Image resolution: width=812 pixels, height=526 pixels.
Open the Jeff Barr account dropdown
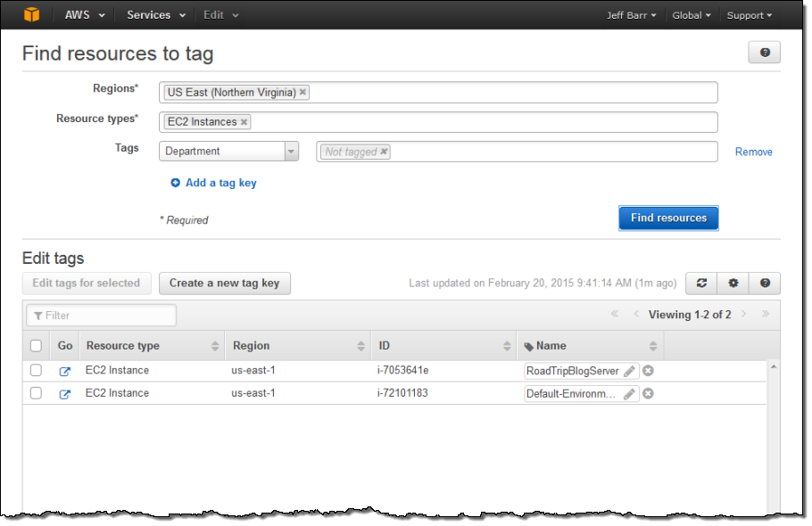[631, 15]
